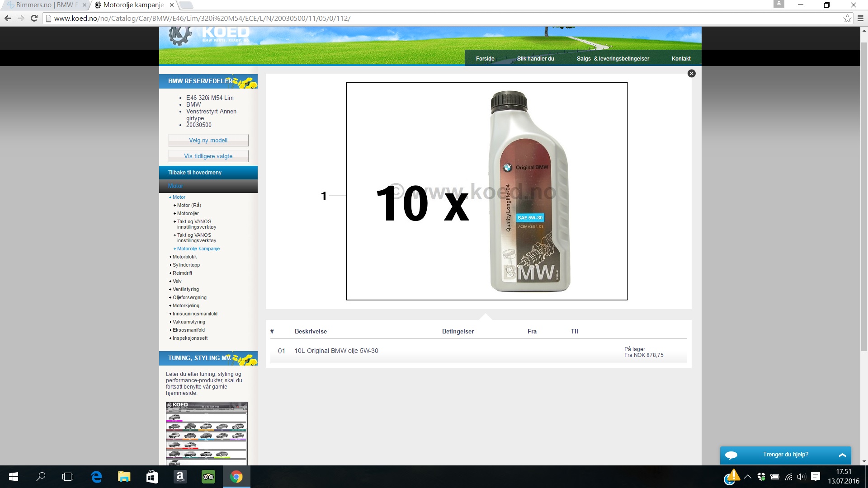The width and height of the screenshot is (868, 488).
Task: Open TripAdvisor app from taskbar
Action: pyautogui.click(x=208, y=477)
